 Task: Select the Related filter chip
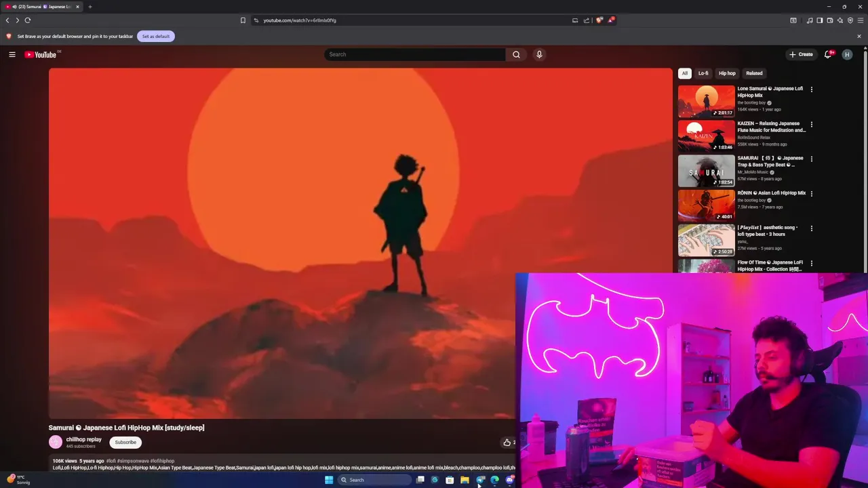[754, 73]
